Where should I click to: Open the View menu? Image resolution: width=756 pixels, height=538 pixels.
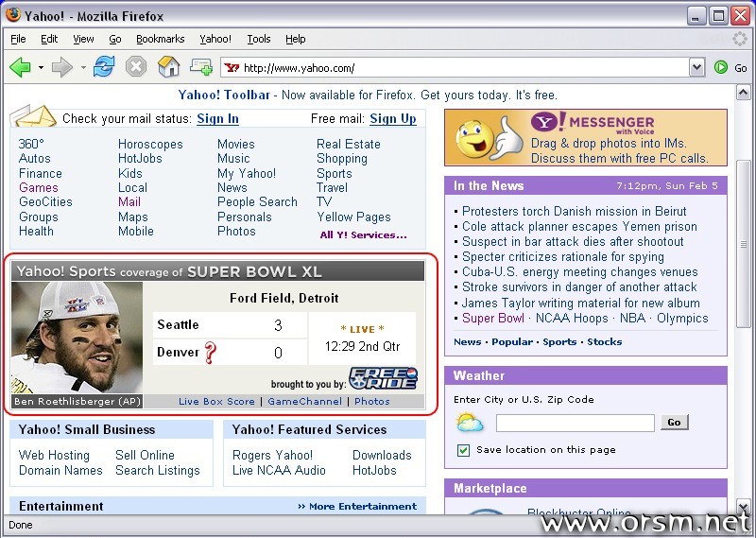83,39
